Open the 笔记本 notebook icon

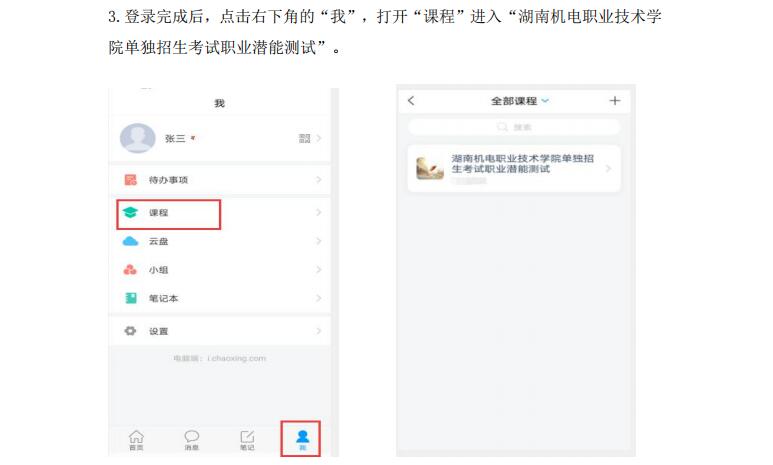[x=131, y=298]
